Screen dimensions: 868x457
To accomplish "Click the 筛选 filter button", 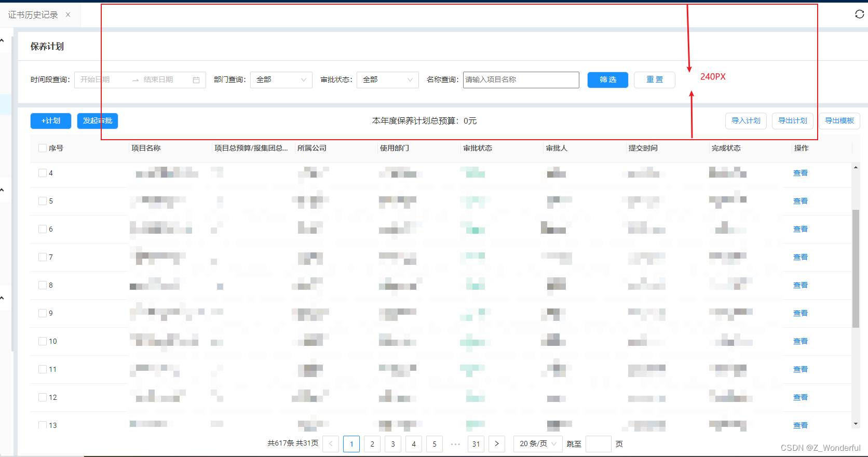I will [608, 79].
